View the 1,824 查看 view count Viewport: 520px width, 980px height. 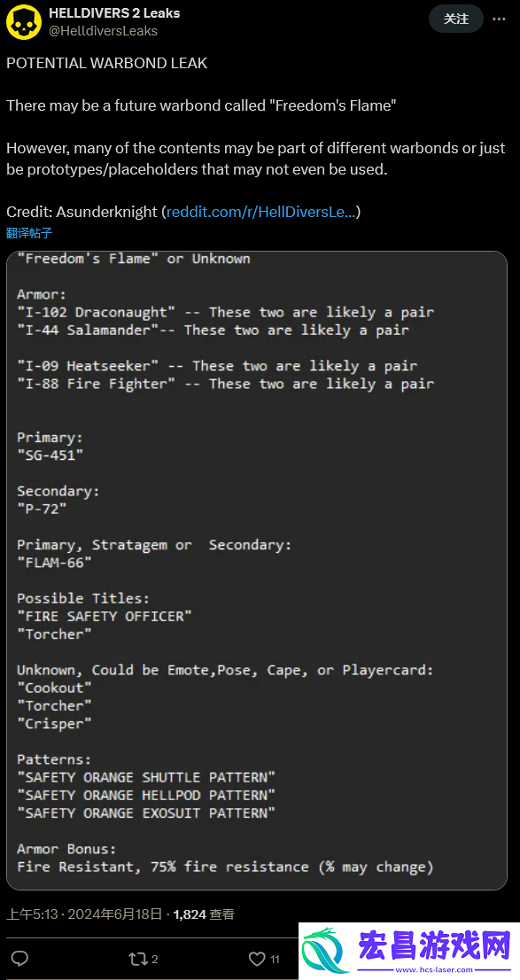coord(204,914)
